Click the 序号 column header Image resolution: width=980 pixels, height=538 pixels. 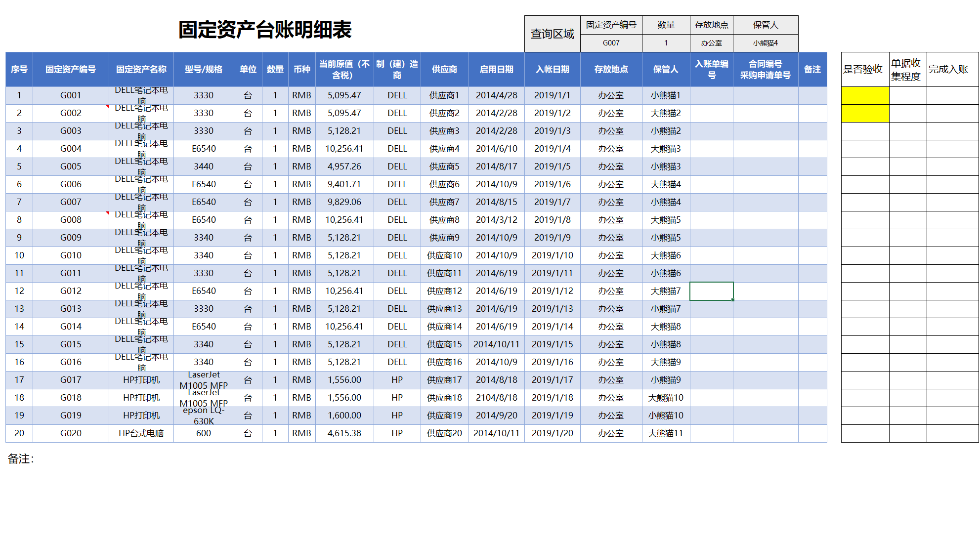tap(19, 69)
